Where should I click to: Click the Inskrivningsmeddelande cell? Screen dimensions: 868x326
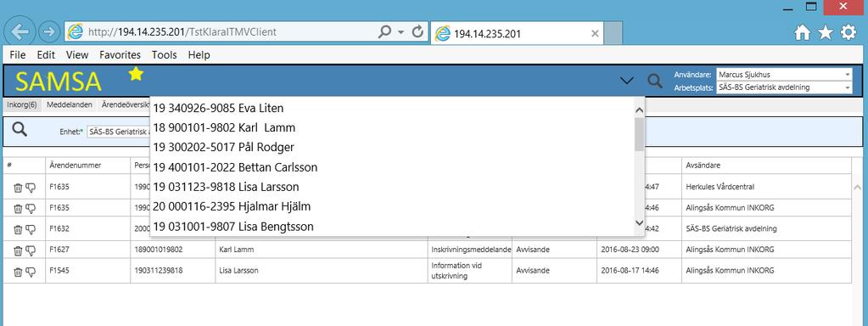(470, 250)
